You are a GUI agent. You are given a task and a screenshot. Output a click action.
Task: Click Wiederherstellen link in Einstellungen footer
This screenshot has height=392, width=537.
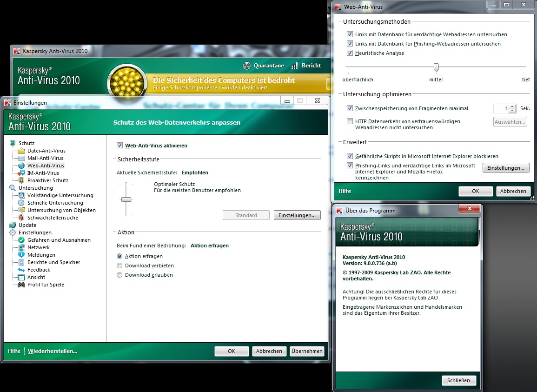53,351
